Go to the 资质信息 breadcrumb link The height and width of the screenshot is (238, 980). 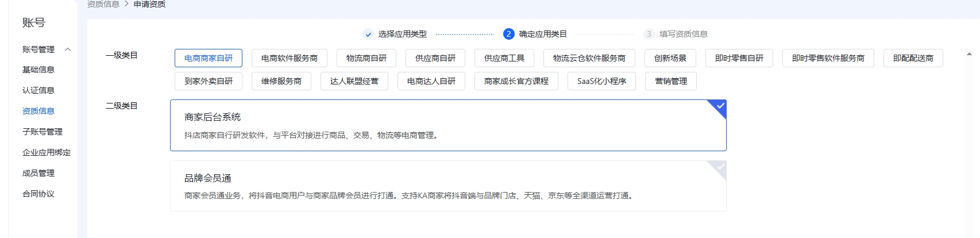103,4
